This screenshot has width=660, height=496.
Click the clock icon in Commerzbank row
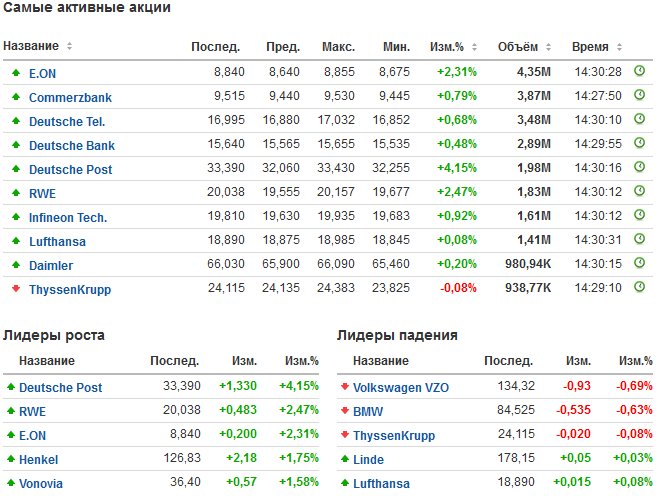(x=639, y=96)
